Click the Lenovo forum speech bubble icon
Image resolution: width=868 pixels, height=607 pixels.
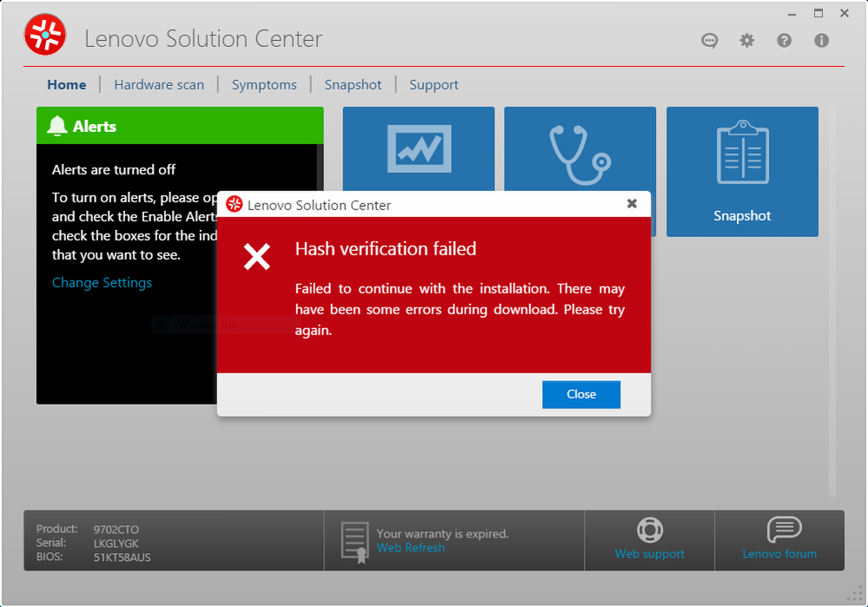784,530
